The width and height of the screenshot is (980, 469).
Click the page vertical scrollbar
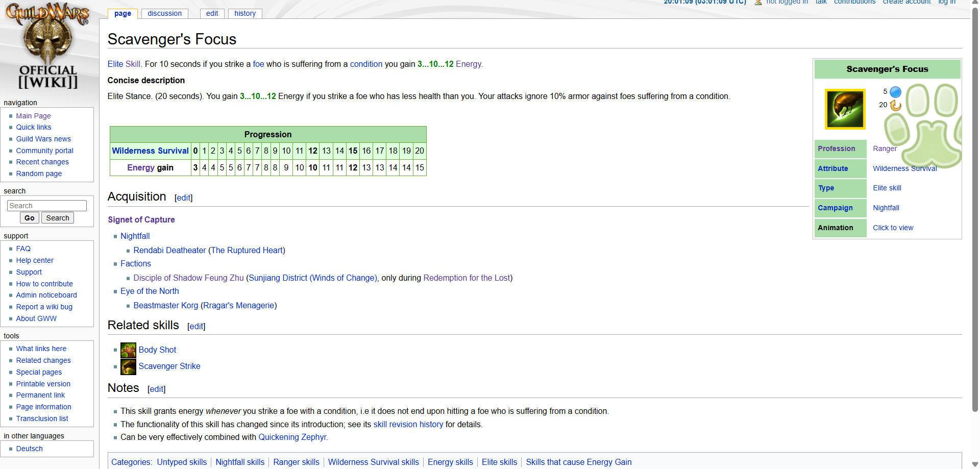click(x=975, y=209)
